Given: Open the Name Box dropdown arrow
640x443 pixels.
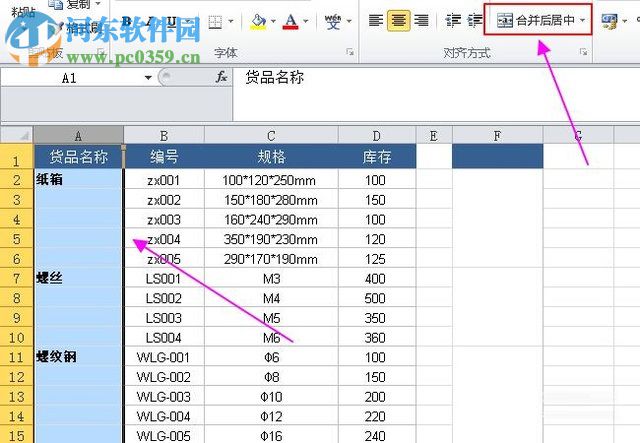Looking at the screenshot, I should (148, 78).
